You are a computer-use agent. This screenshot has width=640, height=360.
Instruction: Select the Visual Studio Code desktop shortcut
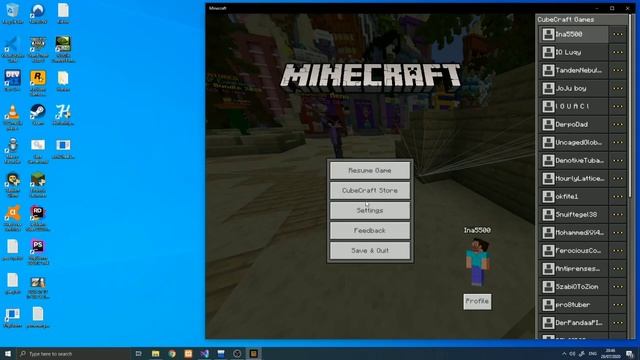pyautogui.click(x=13, y=49)
